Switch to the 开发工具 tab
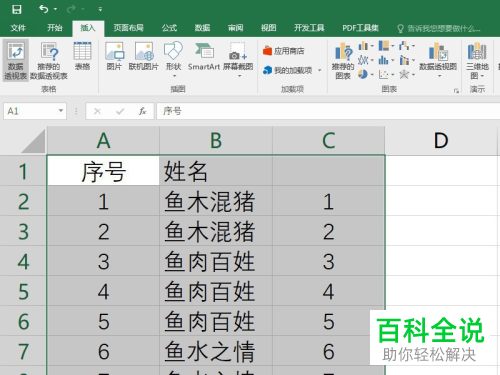Image resolution: width=500 pixels, height=375 pixels. (309, 28)
